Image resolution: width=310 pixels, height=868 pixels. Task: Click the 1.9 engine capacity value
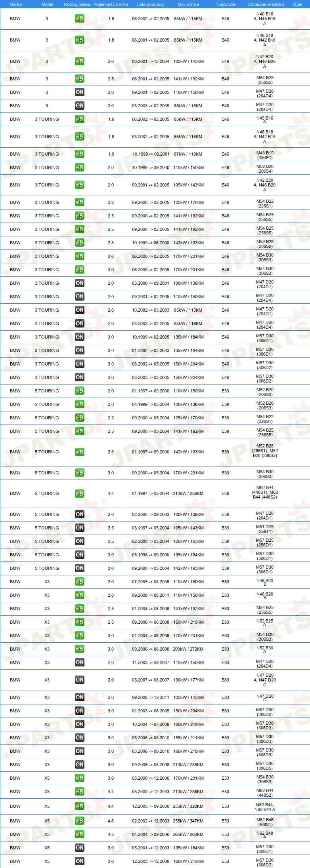click(x=111, y=154)
